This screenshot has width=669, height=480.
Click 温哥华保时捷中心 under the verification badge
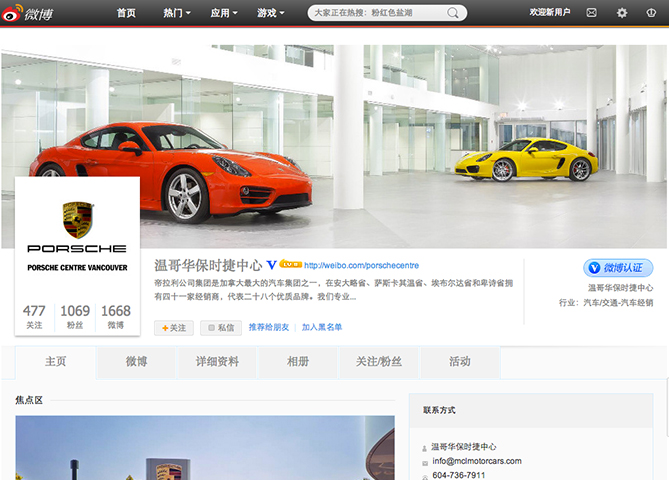620,288
